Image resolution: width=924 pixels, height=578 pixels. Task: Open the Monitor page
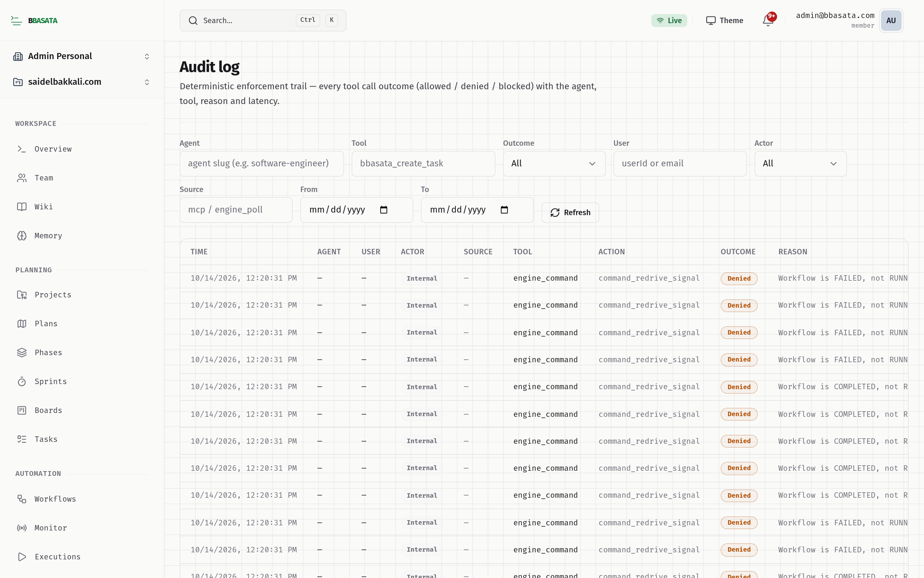click(x=50, y=528)
